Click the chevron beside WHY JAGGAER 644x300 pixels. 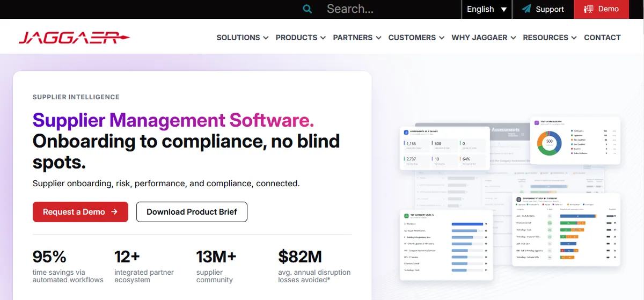[513, 38]
